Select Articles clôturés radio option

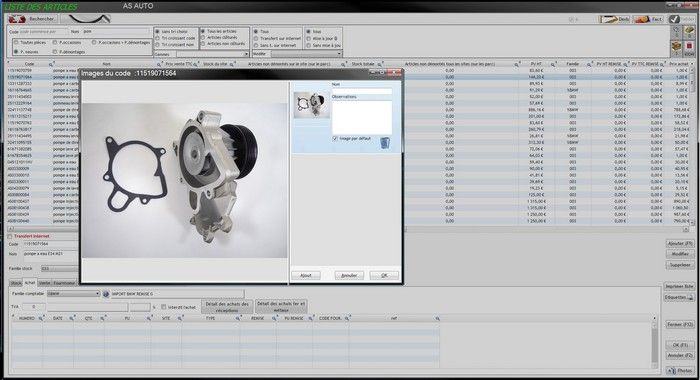(x=203, y=38)
